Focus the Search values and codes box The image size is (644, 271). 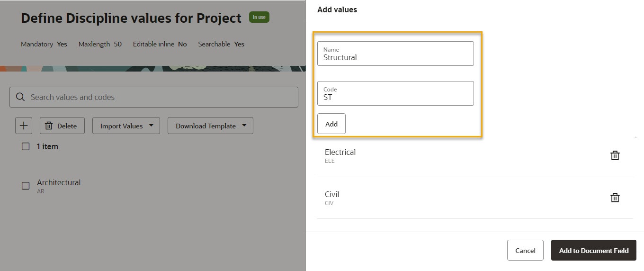pyautogui.click(x=154, y=97)
